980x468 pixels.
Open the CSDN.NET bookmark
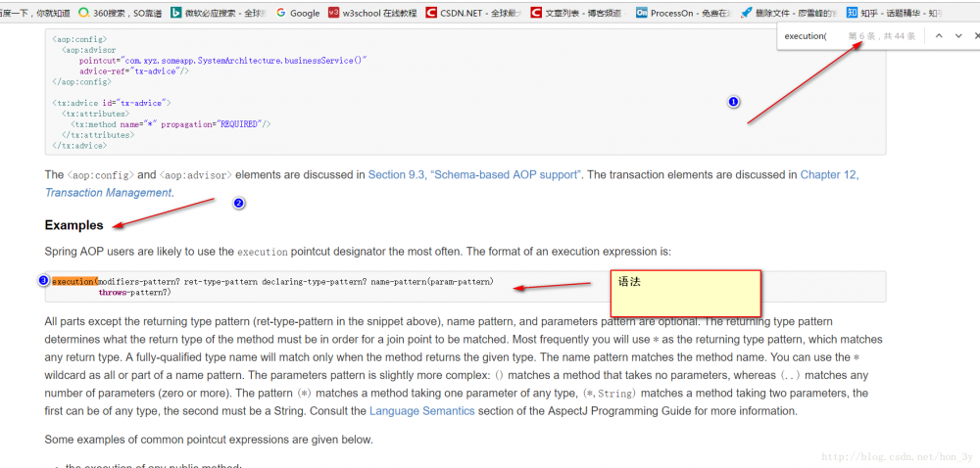point(473,13)
